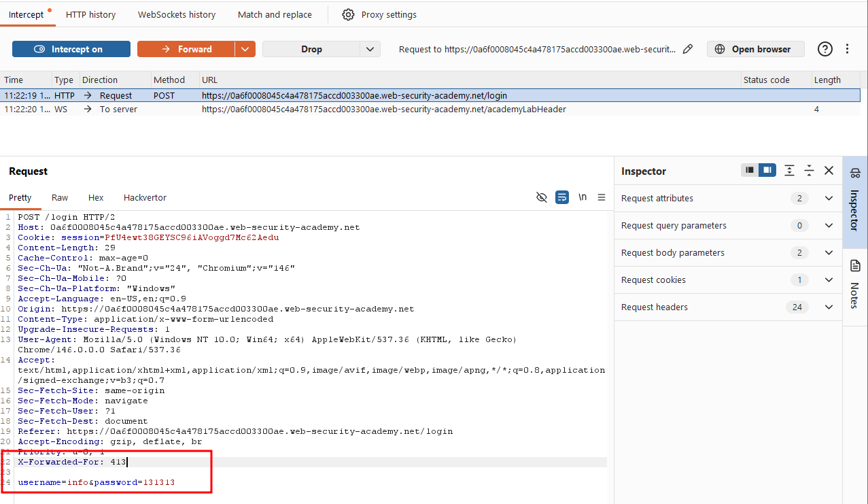Click the Accept-Language header line
The width and height of the screenshot is (868, 504).
102,299
